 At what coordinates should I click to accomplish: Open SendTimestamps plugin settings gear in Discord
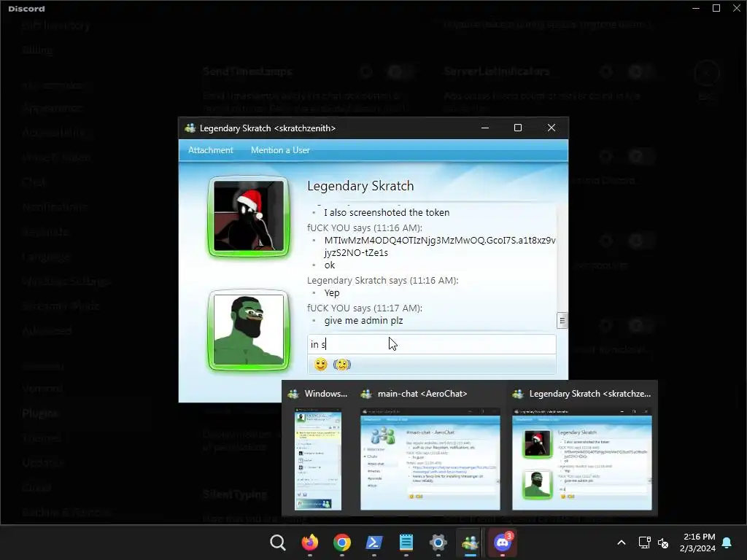coord(366,72)
